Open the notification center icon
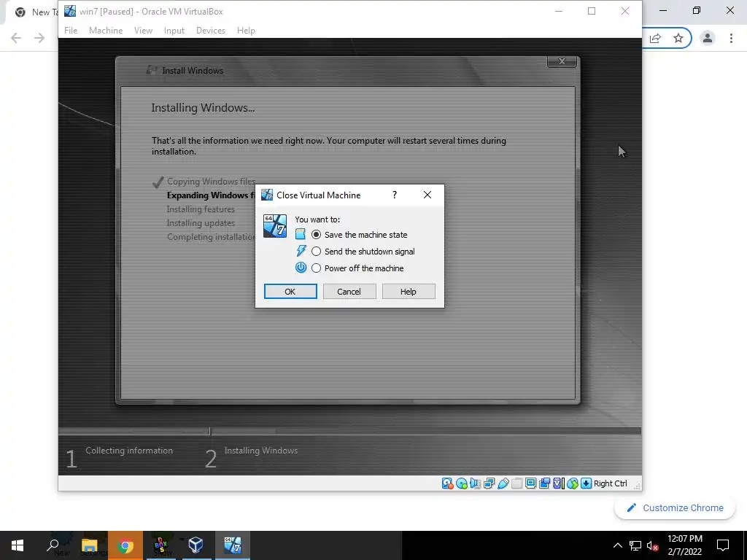The image size is (747, 560). pos(723,545)
